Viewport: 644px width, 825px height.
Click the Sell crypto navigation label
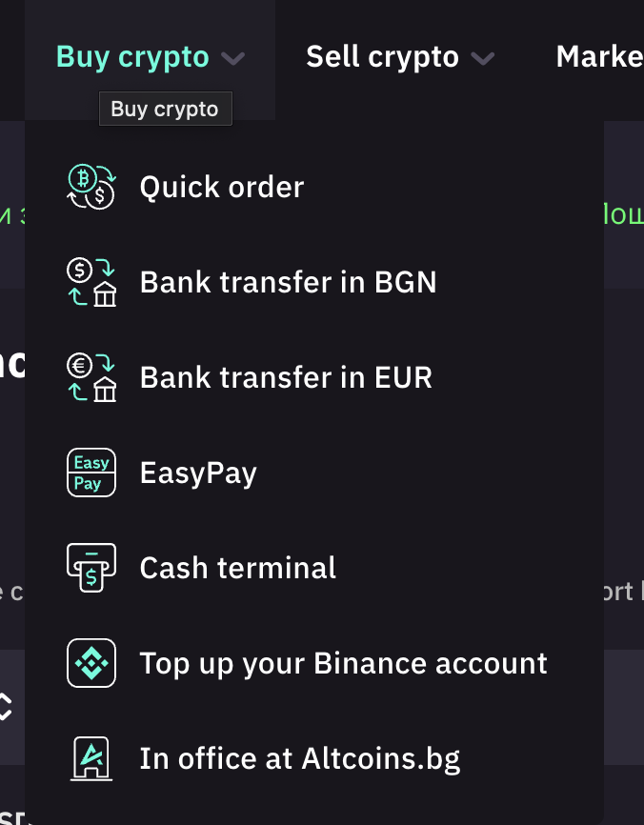point(382,57)
